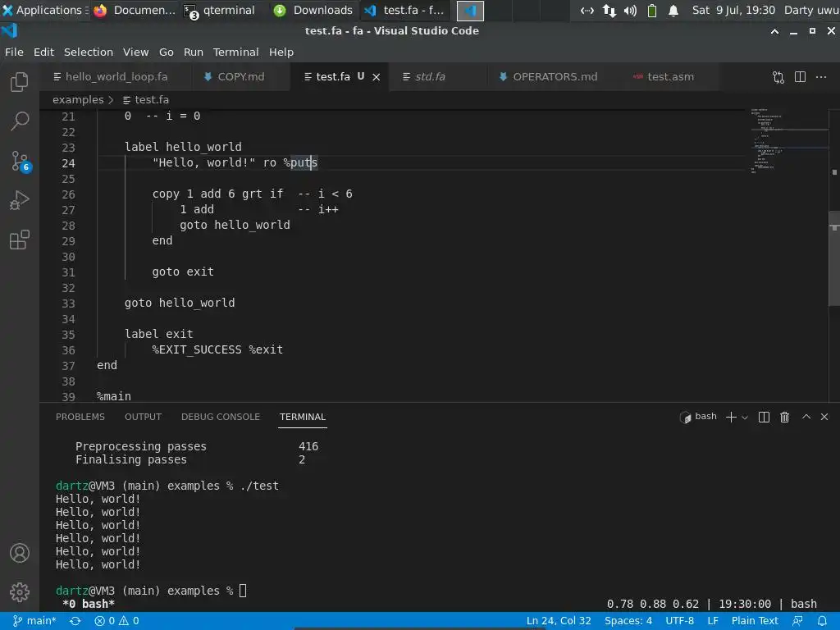The width and height of the screenshot is (840, 630).
Task: Open the Run menu
Action: pyautogui.click(x=194, y=52)
